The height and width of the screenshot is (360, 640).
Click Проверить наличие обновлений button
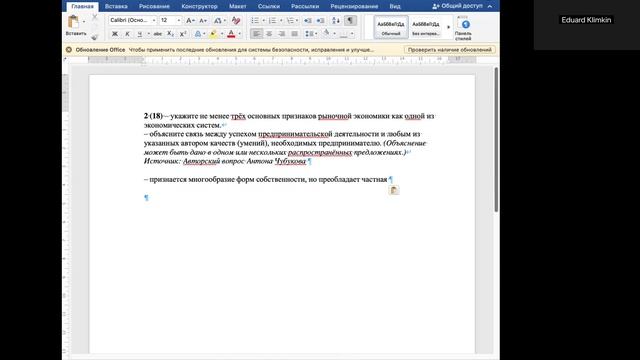tap(450, 50)
